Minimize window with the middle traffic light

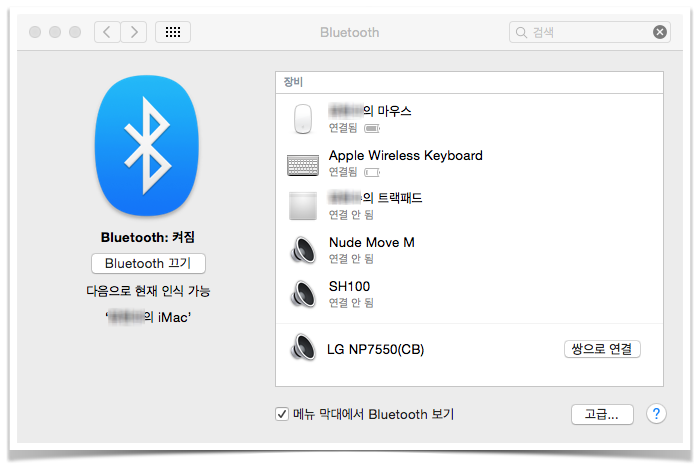[x=55, y=32]
